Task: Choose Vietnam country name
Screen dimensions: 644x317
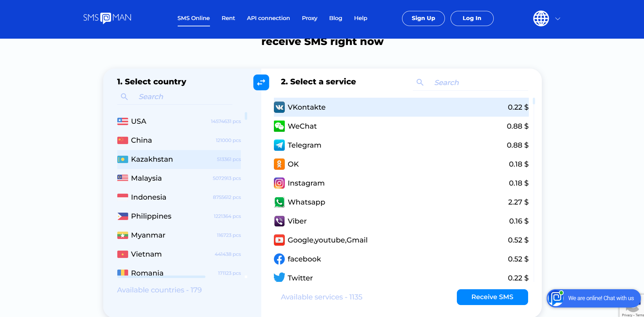Action: (146, 254)
